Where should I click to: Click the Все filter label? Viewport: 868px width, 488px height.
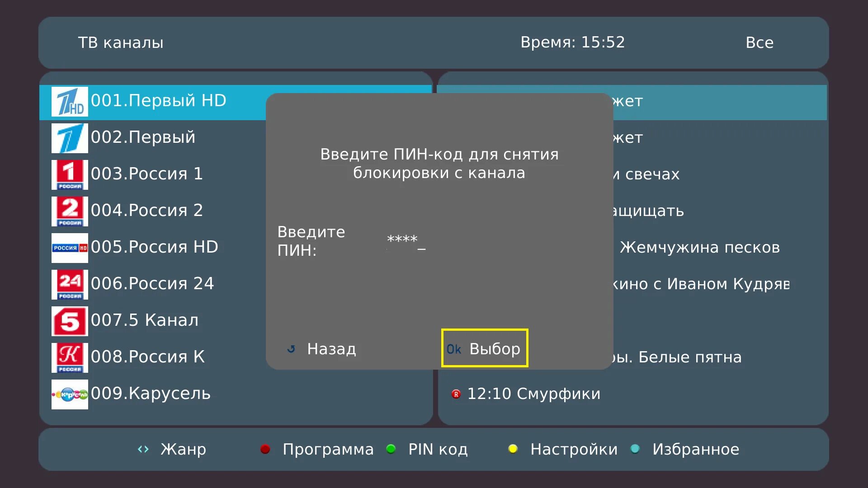coord(759,42)
